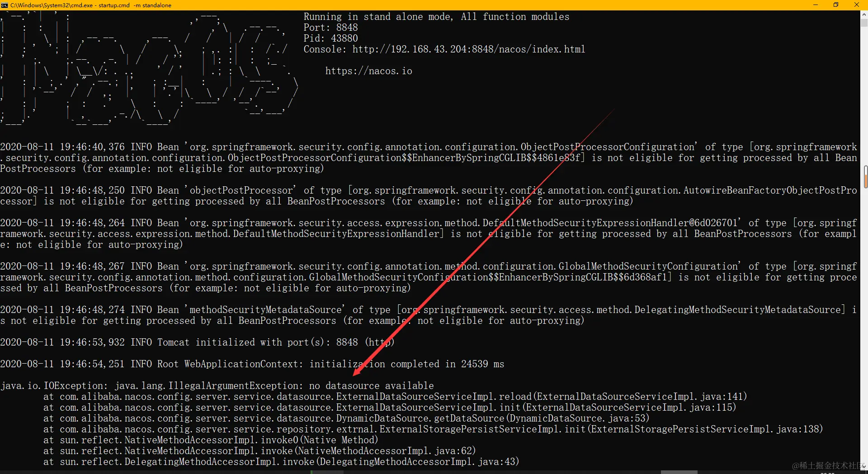This screenshot has height=474, width=868.
Task: Click the 'Tomcat initialized with port(s): 8848' line
Action: coord(197,342)
